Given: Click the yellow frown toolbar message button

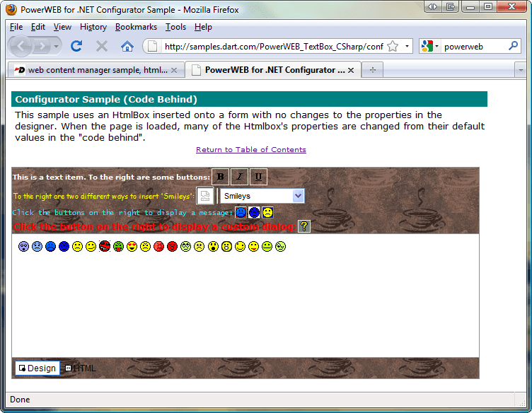Looking at the screenshot, I should [x=267, y=213].
